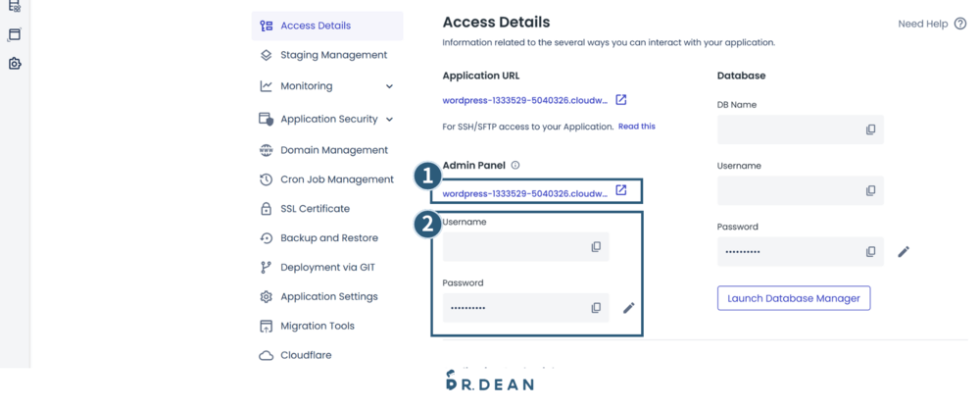Open Admin Panel external link icon

tap(620, 190)
